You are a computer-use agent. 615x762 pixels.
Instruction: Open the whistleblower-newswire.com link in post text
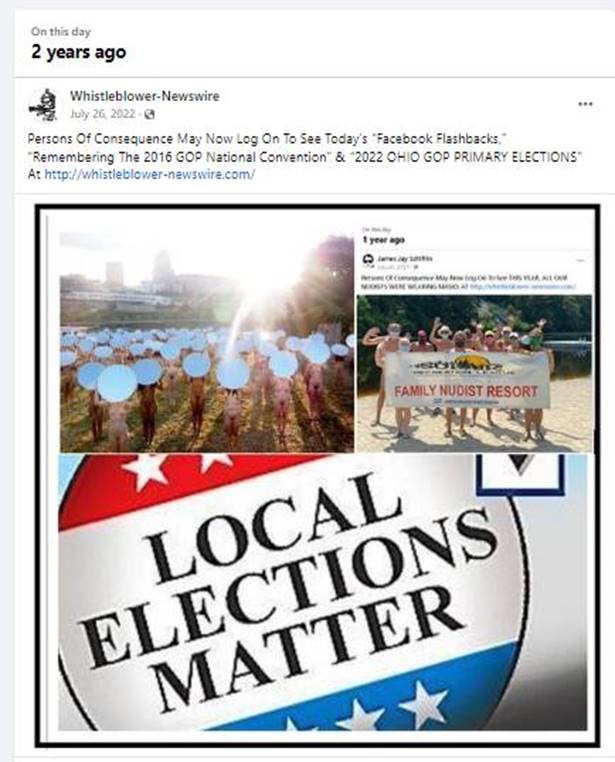tap(149, 174)
